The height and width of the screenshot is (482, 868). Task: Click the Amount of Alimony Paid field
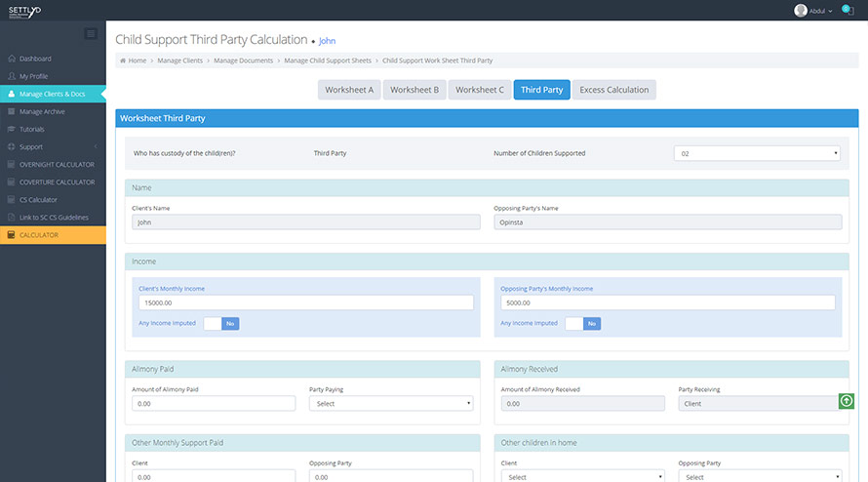(x=214, y=403)
